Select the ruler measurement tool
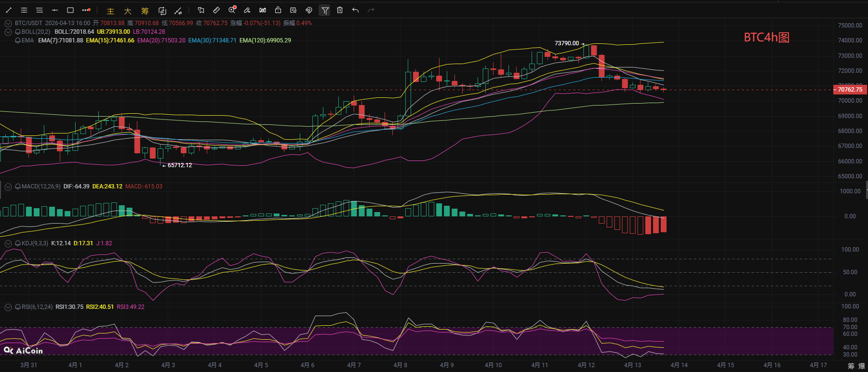This screenshot has height=372, width=868. [216, 10]
